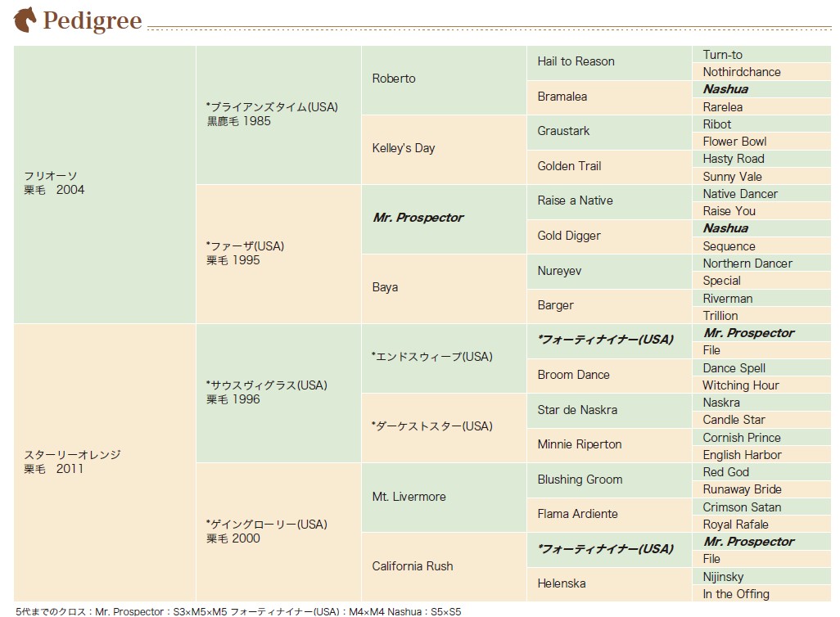Click the Pedigree heading text

(x=93, y=20)
